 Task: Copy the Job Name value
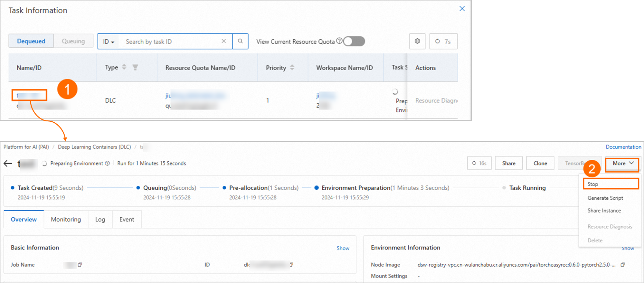(x=80, y=265)
